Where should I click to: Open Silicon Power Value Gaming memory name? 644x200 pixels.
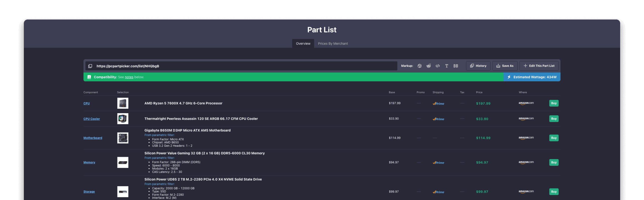(x=205, y=153)
